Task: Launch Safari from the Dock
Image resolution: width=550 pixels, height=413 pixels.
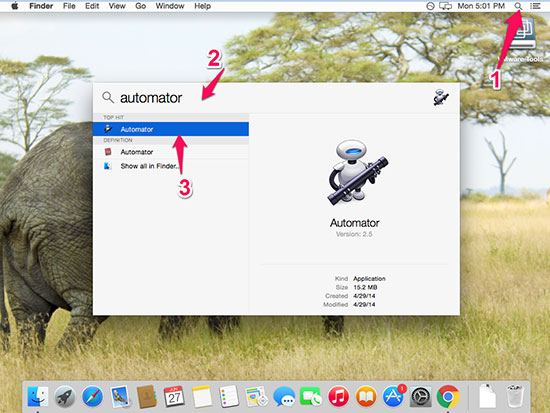Action: [93, 397]
